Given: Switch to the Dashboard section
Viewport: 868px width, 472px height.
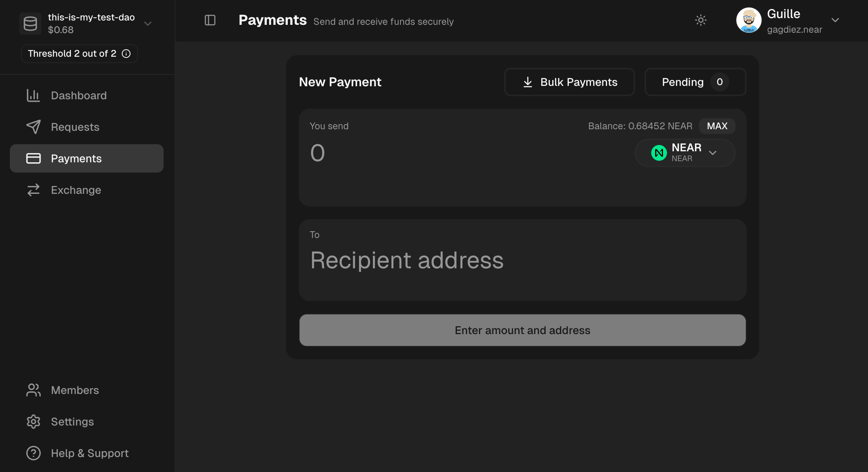Looking at the screenshot, I should (x=78, y=95).
